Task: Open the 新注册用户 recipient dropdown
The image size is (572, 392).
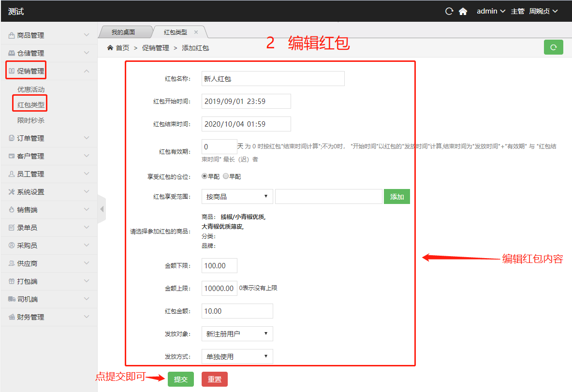Action: (237, 334)
